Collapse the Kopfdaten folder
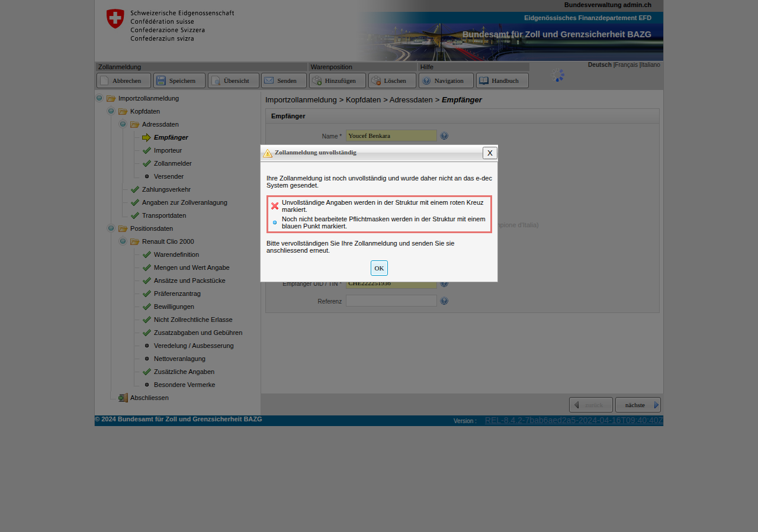The height and width of the screenshot is (532, 758). [111, 111]
